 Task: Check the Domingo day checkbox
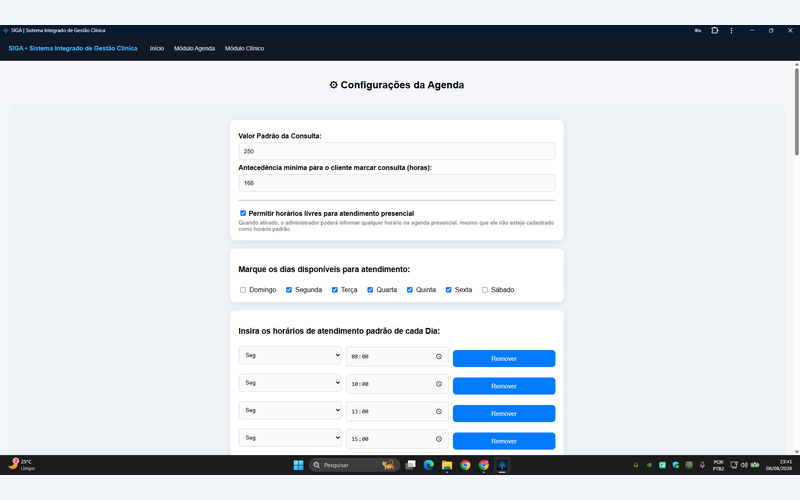(243, 290)
